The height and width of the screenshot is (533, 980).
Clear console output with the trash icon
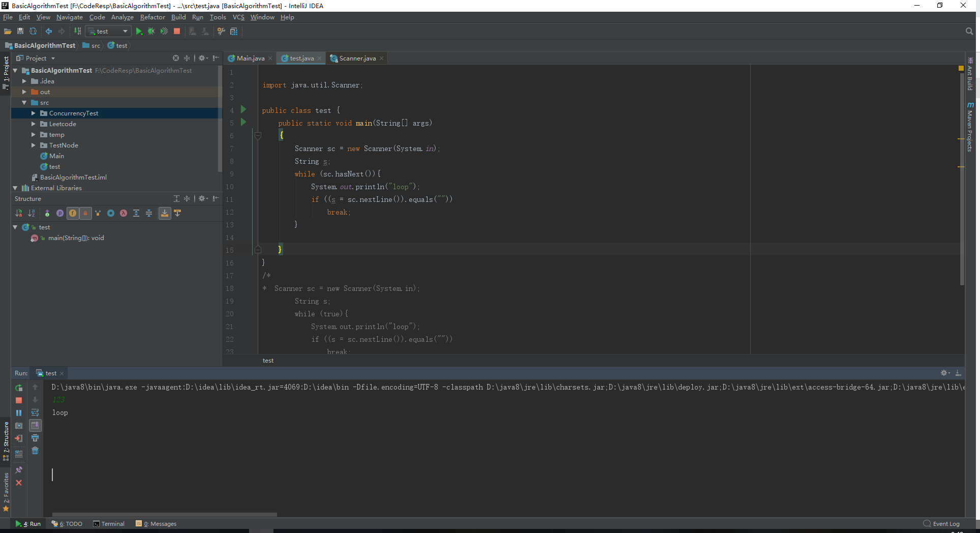pos(35,451)
